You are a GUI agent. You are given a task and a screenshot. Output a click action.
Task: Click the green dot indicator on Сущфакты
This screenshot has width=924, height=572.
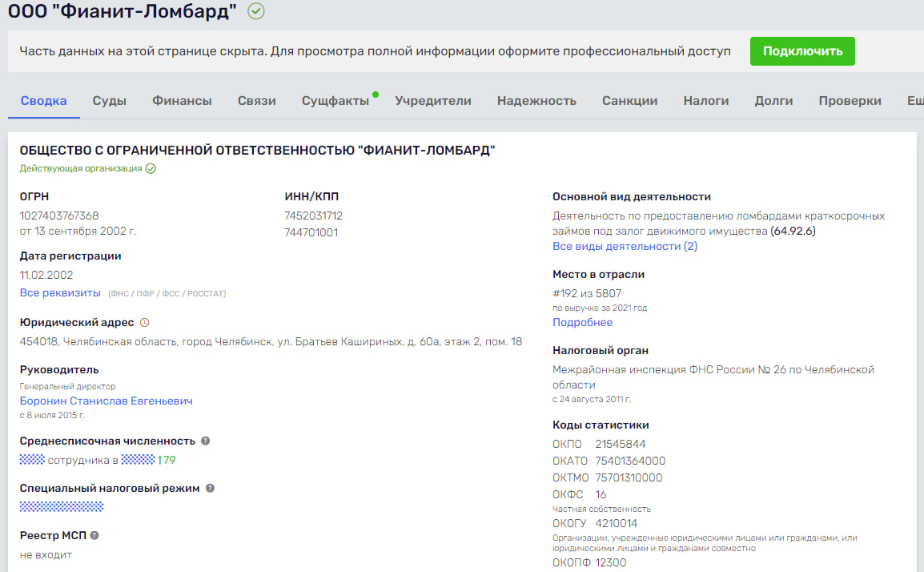point(376,95)
